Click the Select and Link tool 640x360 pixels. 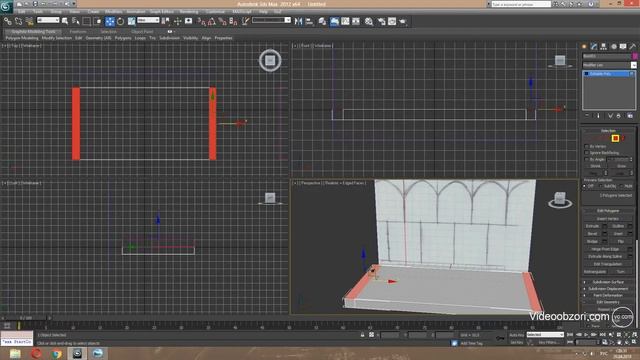click(8, 21)
